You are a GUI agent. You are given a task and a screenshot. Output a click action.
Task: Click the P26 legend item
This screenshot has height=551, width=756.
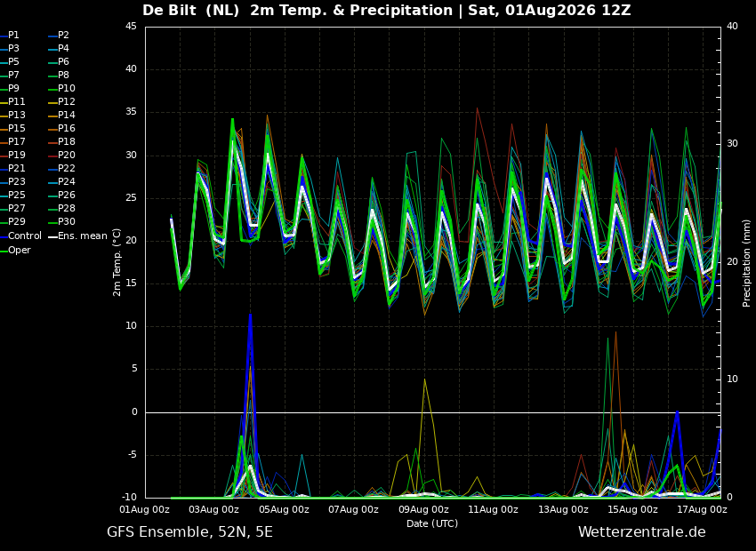tap(62, 195)
